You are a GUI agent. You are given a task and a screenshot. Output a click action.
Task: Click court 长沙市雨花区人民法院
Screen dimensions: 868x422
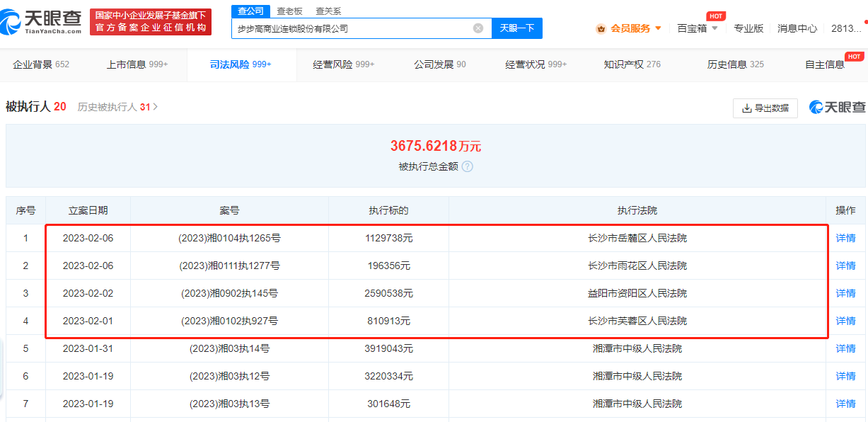[x=637, y=266]
